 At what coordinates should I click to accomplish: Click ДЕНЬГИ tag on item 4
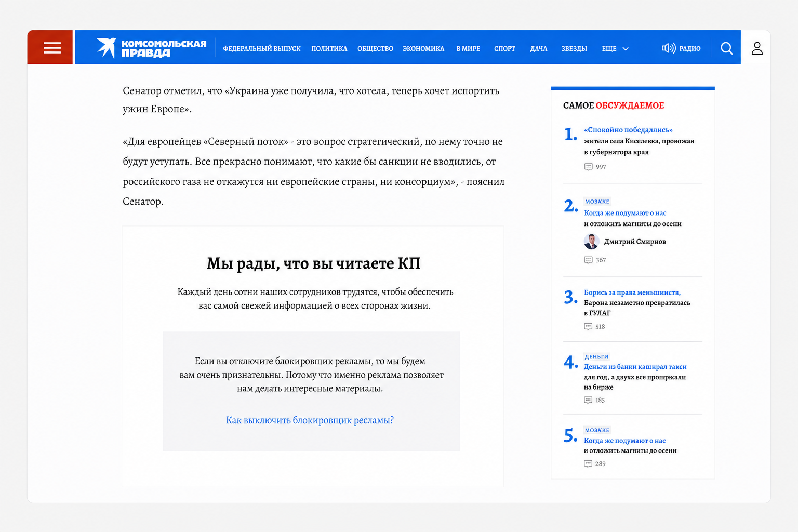pos(596,357)
